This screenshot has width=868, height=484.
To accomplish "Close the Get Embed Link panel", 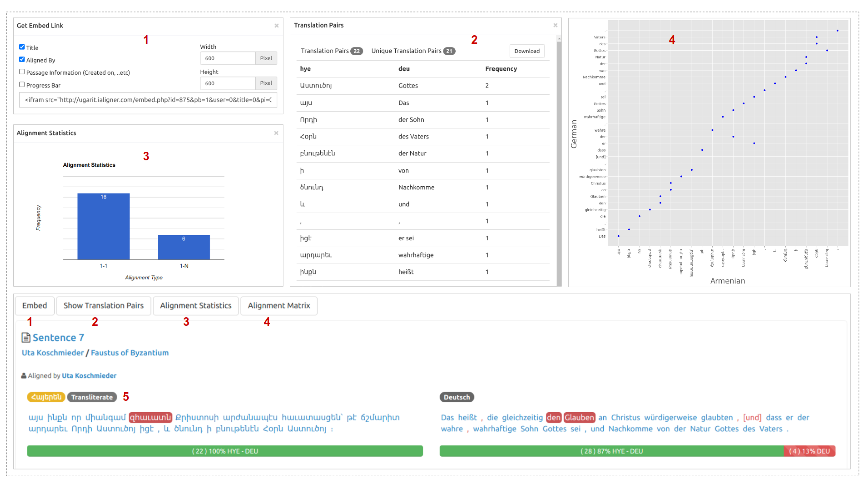I will [x=276, y=26].
